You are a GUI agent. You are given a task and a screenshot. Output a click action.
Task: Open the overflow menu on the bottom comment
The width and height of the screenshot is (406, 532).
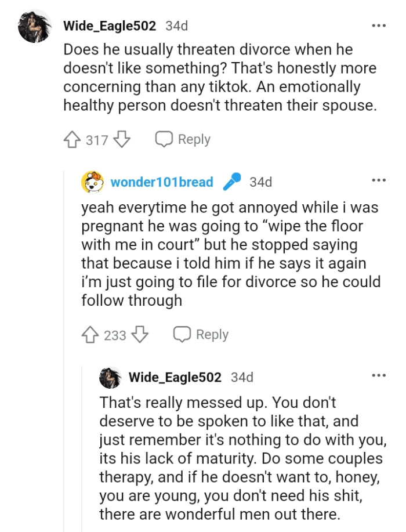tap(379, 375)
